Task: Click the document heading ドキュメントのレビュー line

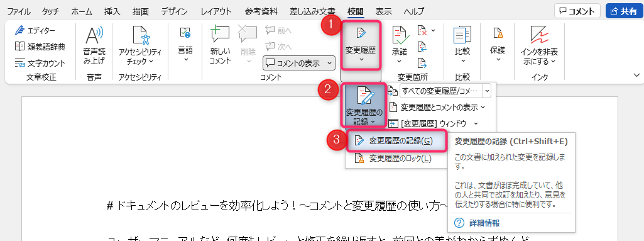Action: (277, 205)
